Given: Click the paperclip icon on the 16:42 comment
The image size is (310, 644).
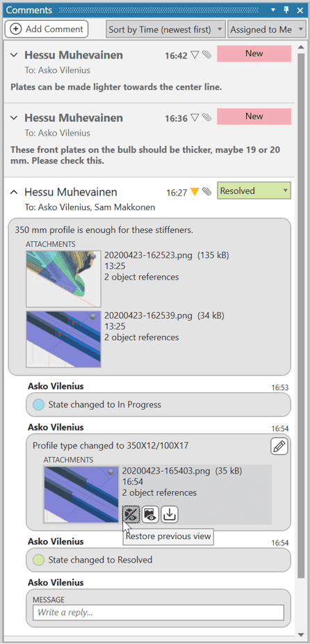Looking at the screenshot, I should (207, 55).
